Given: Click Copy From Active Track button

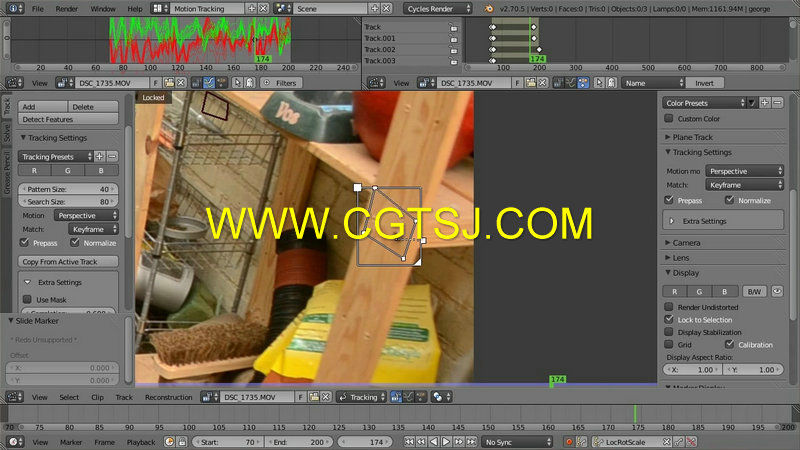Looking at the screenshot, I should tap(68, 262).
